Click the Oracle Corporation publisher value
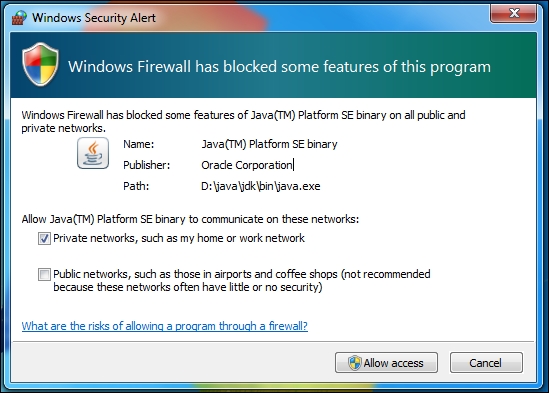The image size is (549, 393). point(247,165)
